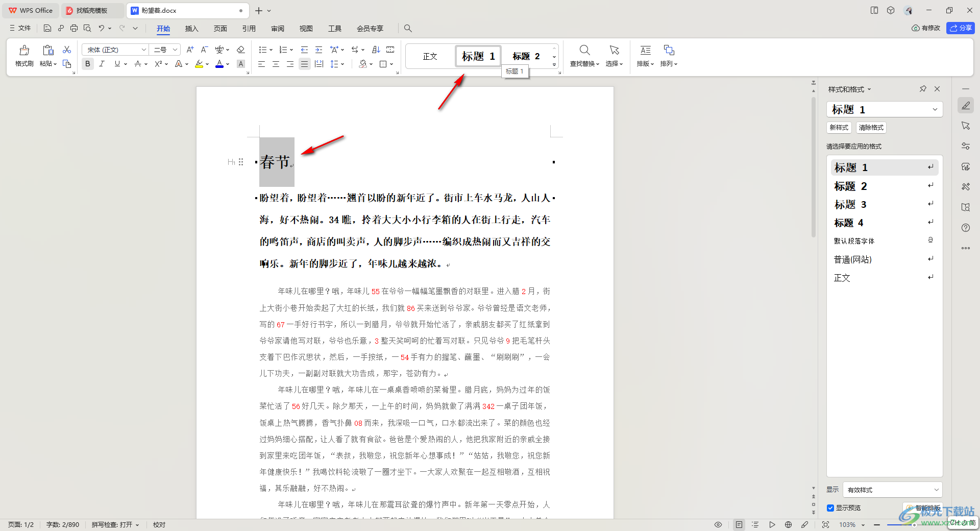
Task: Select 标题 3 in the styles list
Action: pos(884,204)
